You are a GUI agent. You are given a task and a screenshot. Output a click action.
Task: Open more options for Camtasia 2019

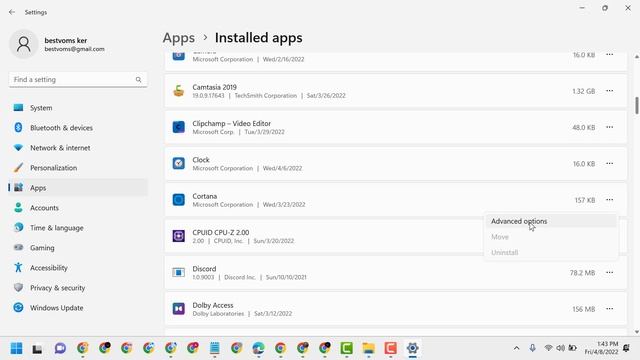(609, 91)
